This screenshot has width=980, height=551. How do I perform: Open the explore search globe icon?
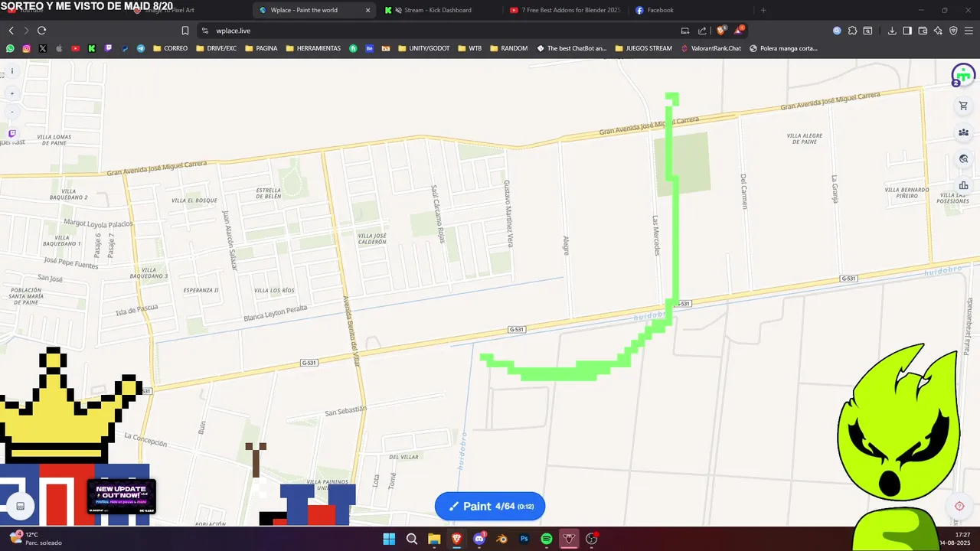tap(963, 159)
